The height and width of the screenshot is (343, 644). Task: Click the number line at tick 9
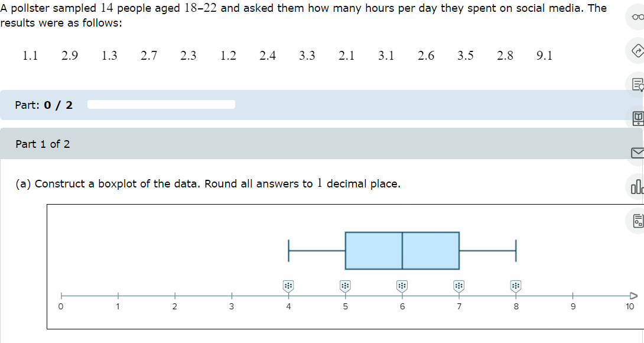coord(573,296)
